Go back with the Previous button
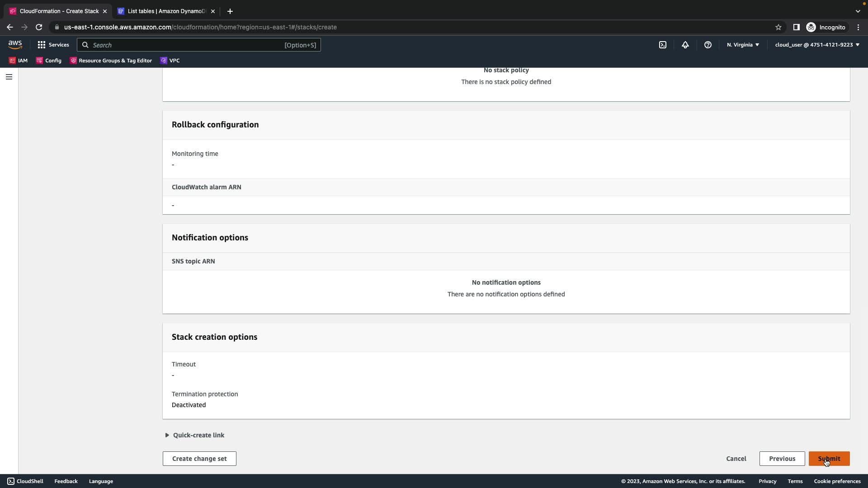 pyautogui.click(x=782, y=459)
